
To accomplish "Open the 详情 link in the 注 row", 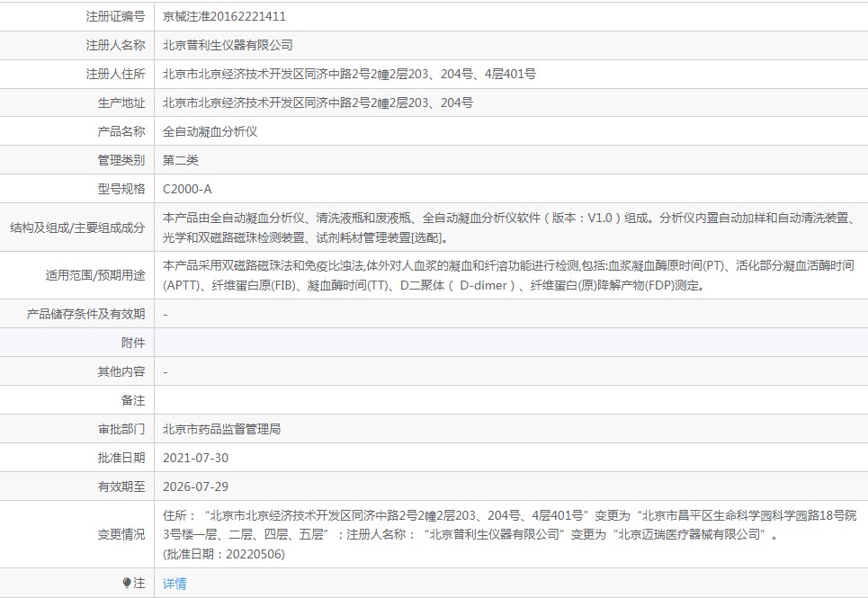I will tap(174, 583).
